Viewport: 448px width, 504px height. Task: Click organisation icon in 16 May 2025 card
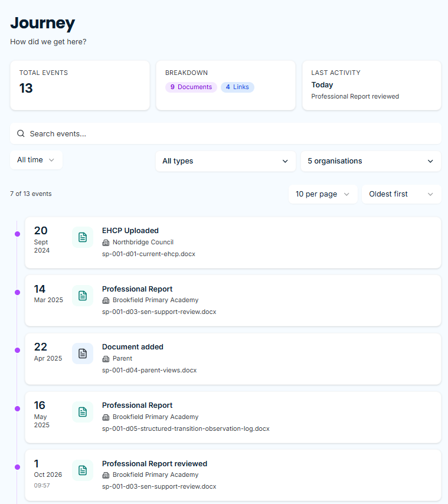[106, 417]
